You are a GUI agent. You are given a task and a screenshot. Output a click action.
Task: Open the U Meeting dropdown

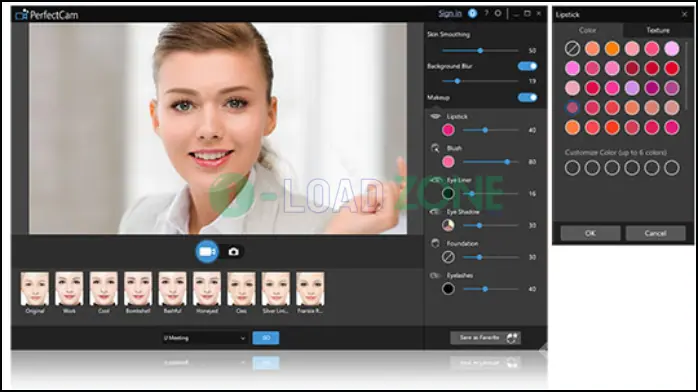tap(204, 338)
